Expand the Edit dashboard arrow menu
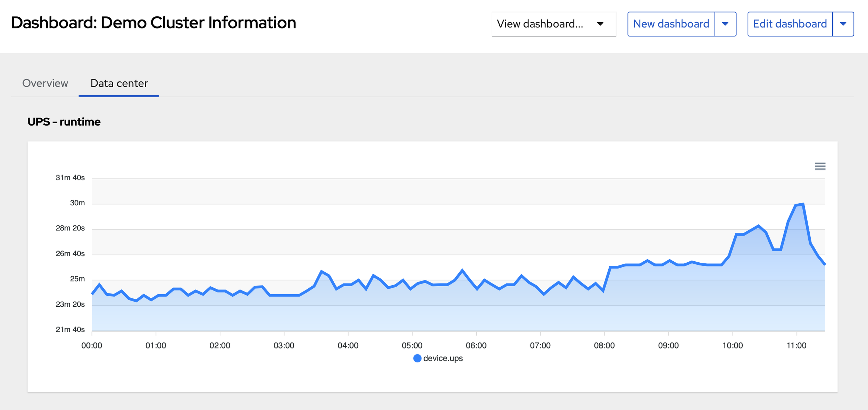The width and height of the screenshot is (868, 410). (x=843, y=24)
